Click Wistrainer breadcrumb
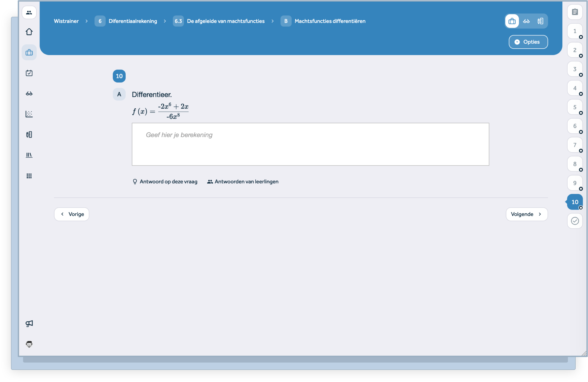The image size is (588, 382). click(66, 21)
